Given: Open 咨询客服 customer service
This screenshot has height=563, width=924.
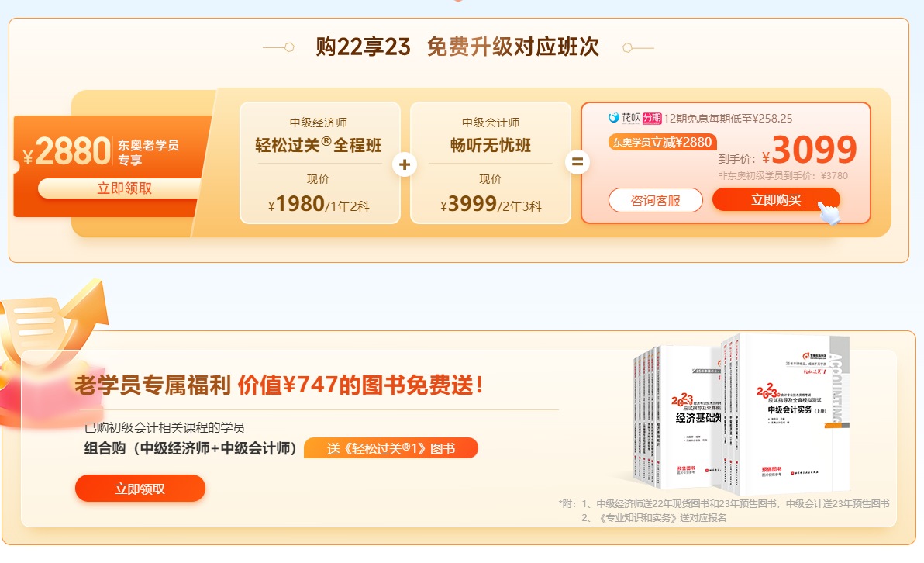Looking at the screenshot, I should point(655,200).
